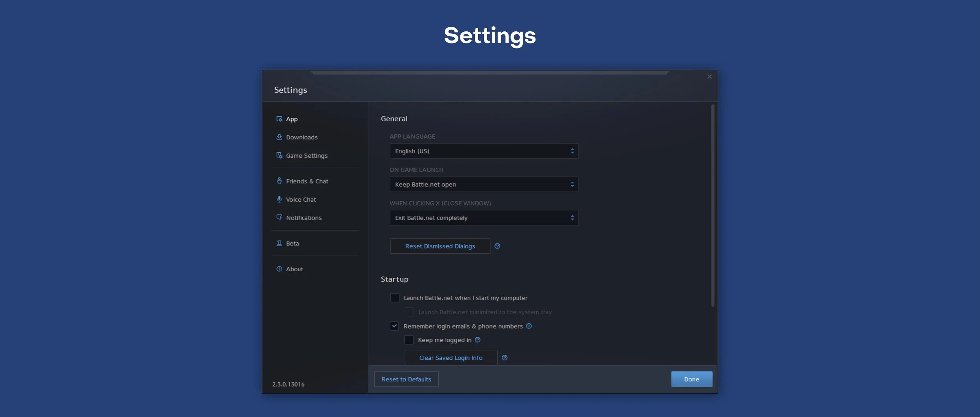Click the App icon in the sidebar
The width and height of the screenshot is (980, 417).
click(x=279, y=119)
